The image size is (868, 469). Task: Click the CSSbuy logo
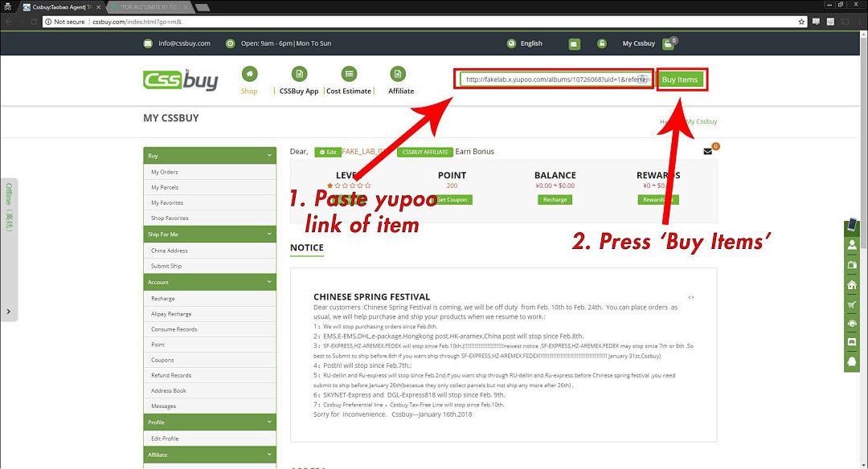[x=181, y=80]
